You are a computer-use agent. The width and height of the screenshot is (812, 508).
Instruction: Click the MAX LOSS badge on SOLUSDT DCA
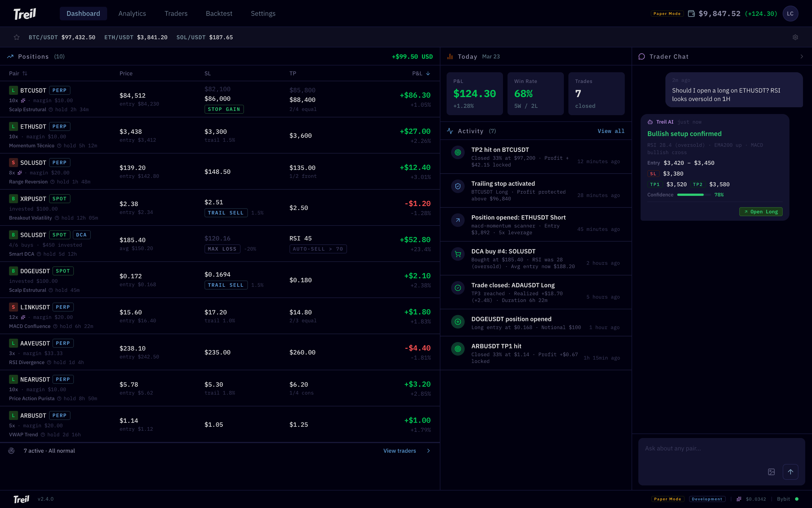222,249
